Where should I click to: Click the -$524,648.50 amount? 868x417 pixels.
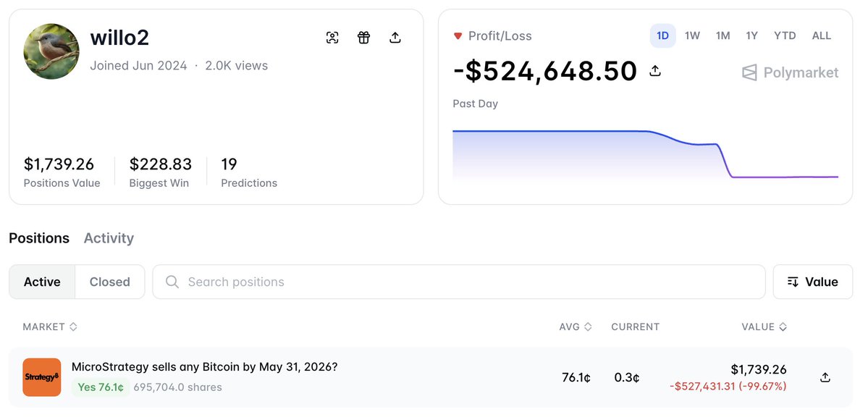pyautogui.click(x=545, y=71)
